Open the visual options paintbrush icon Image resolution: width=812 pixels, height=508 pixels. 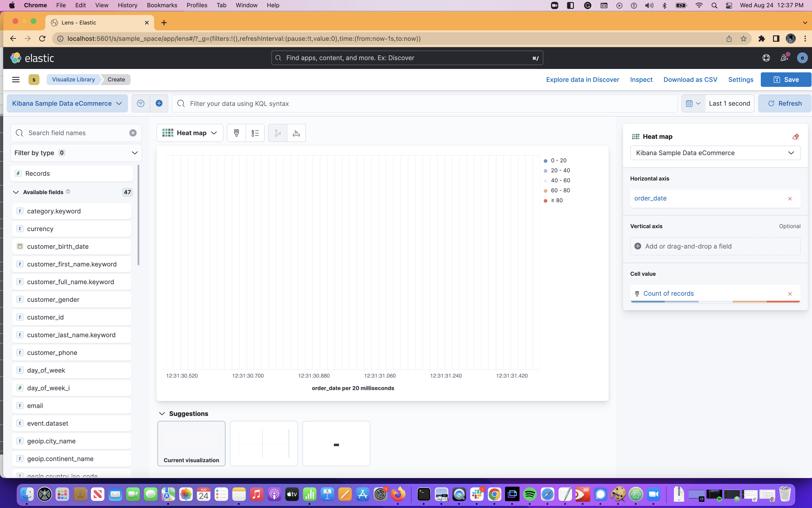coord(237,133)
